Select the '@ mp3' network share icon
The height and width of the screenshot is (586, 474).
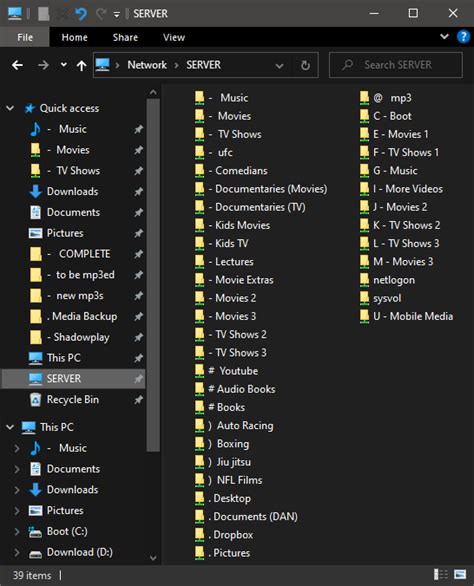[364, 98]
